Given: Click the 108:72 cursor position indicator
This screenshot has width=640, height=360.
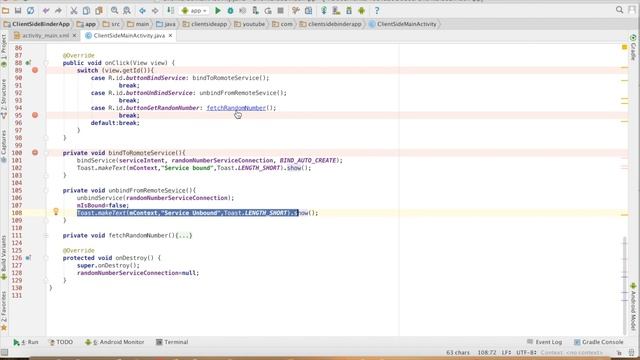Looking at the screenshot, I should pos(487,352).
